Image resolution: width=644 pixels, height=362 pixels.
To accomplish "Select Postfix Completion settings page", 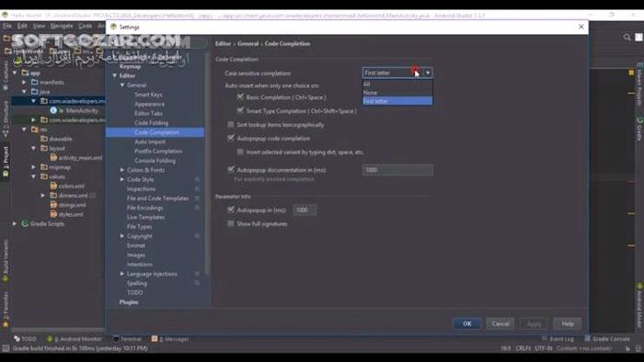I will [x=158, y=152].
